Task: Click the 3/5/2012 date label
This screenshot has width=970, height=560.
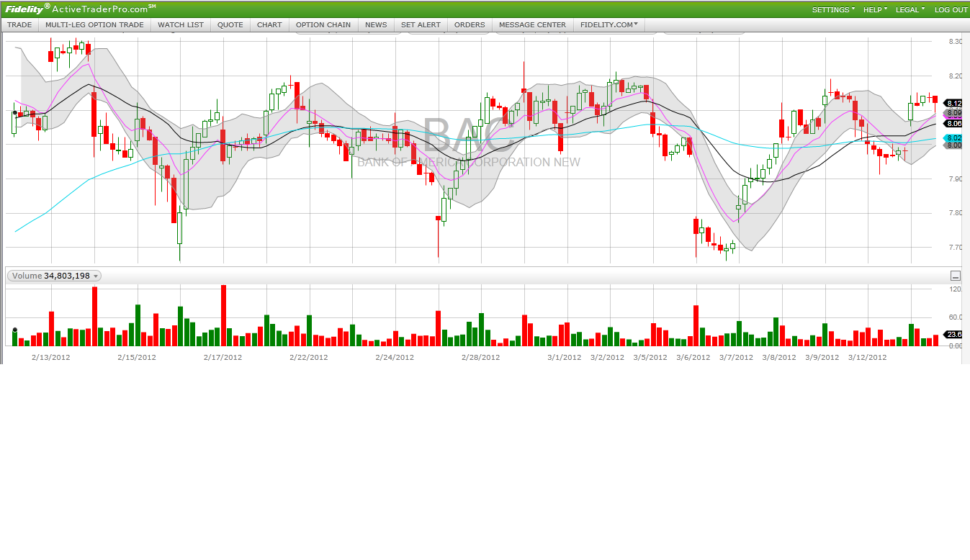Action: pyautogui.click(x=650, y=357)
